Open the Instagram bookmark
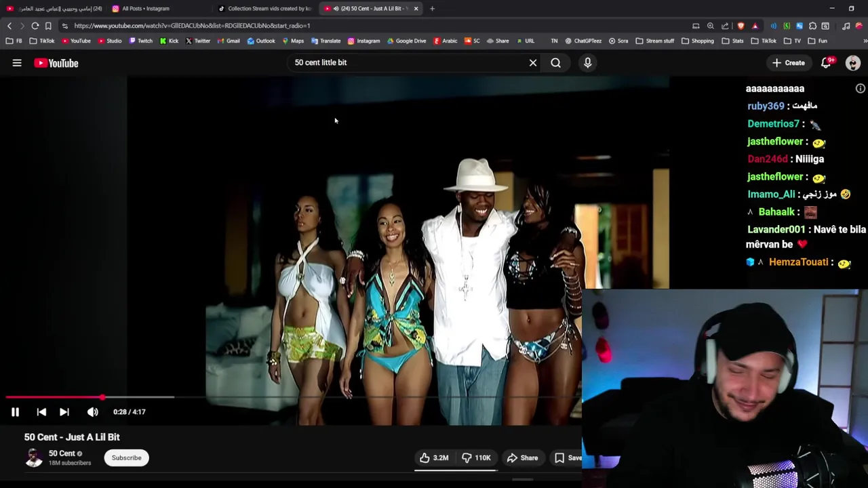Viewport: 868px width, 488px height. tap(364, 41)
